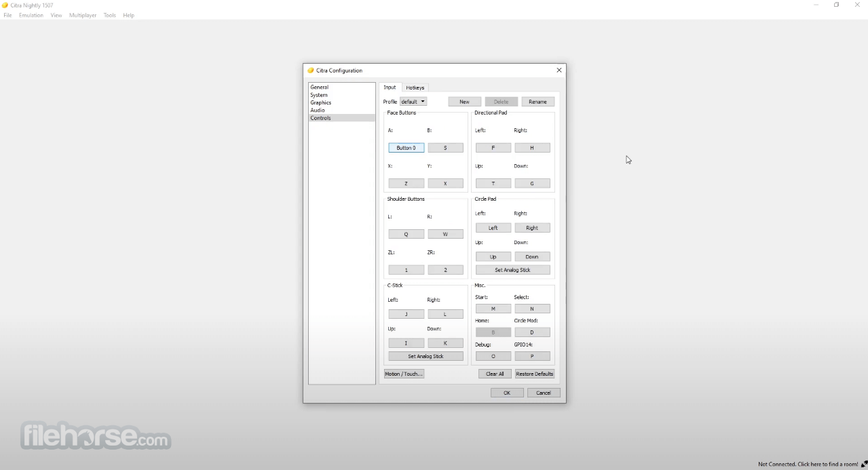Open the Emulation menu
The height and width of the screenshot is (470, 868).
[31, 15]
